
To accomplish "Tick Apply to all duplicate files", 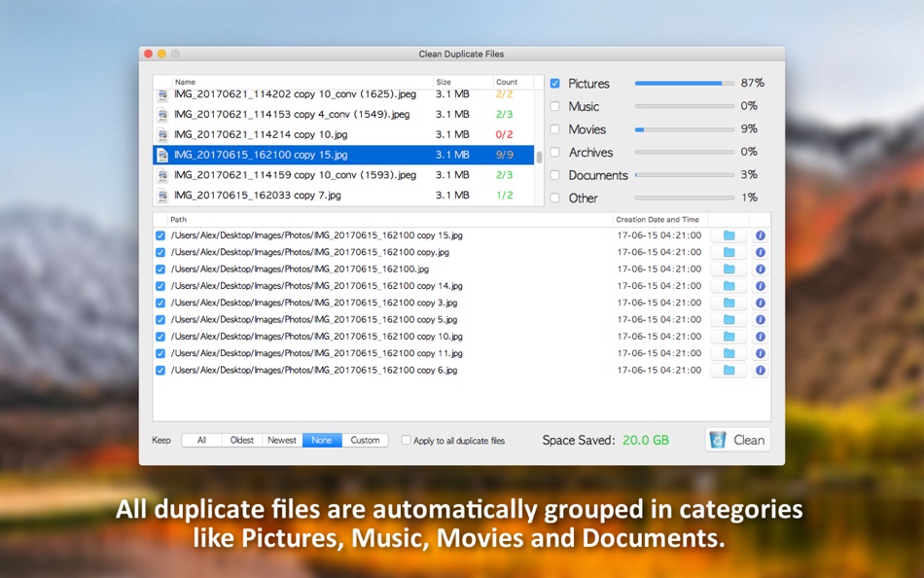I will tap(406, 440).
